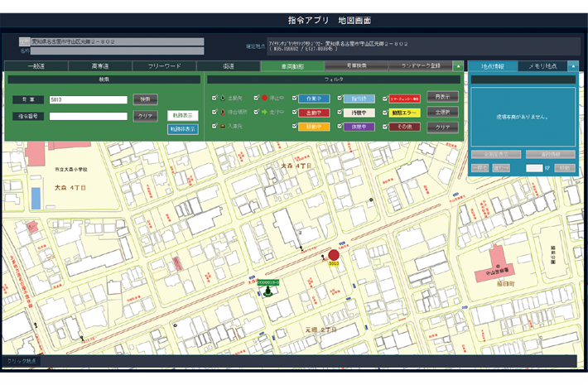The width and height of the screenshot is (588, 385).
Task: Toggle the 作業中 blue status checkbox
Action: [295, 99]
